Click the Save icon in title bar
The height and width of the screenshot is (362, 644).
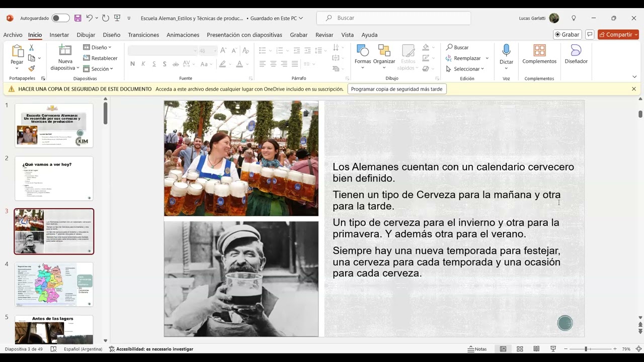tap(77, 18)
